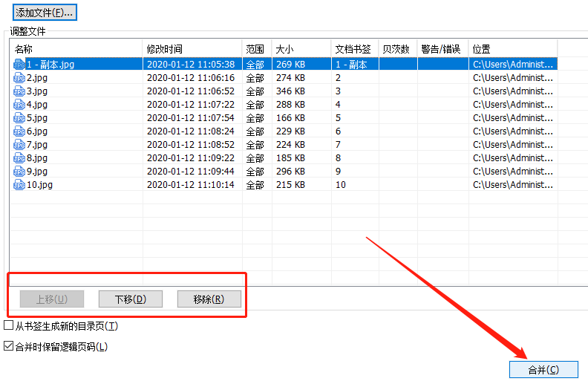Click the time 2020-01-12 11:10:14
Screen dimensions: 588x384
pyautogui.click(x=191, y=185)
